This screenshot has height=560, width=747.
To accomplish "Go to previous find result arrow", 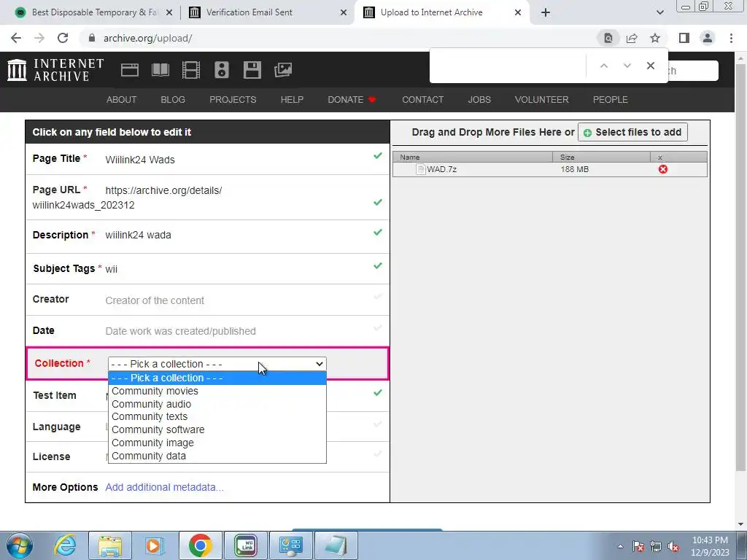I will (x=603, y=66).
